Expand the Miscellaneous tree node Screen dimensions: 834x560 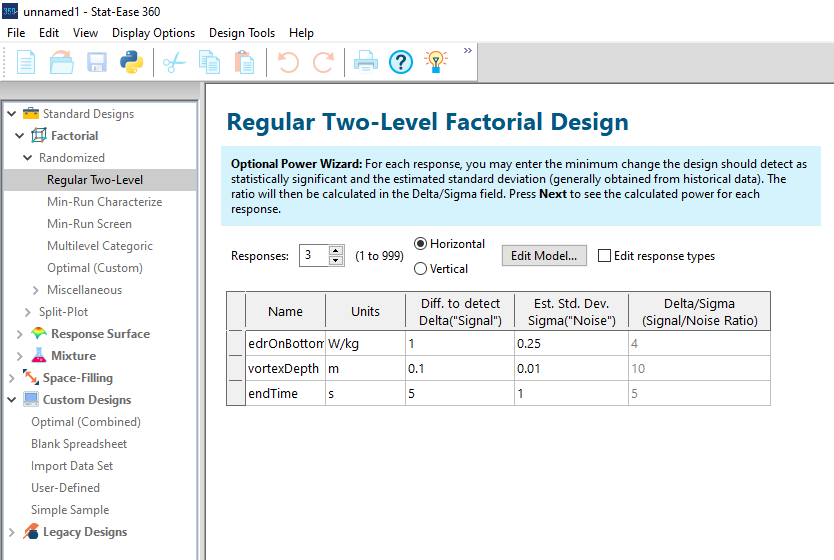(36, 290)
